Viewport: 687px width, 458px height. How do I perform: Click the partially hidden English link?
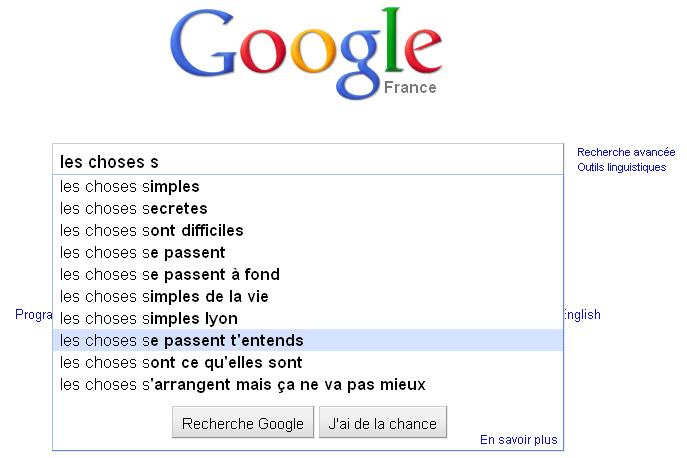tap(582, 314)
